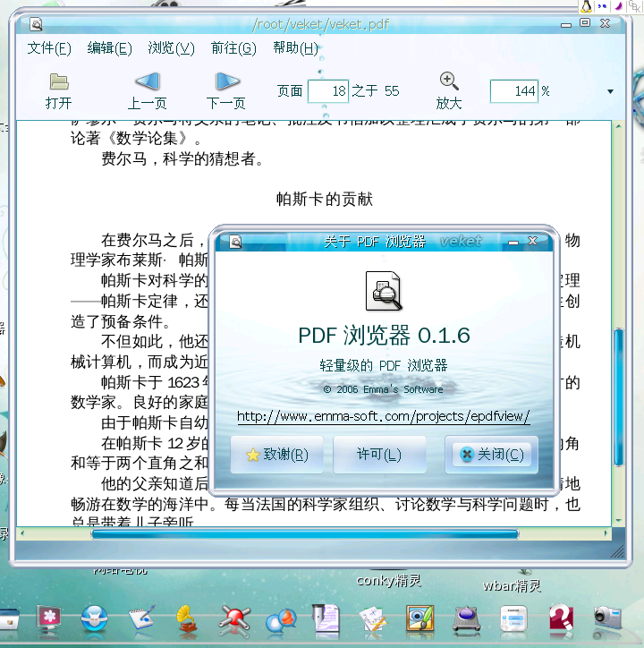Open the 浏览(V) menu
This screenshot has width=644, height=648.
[171, 48]
